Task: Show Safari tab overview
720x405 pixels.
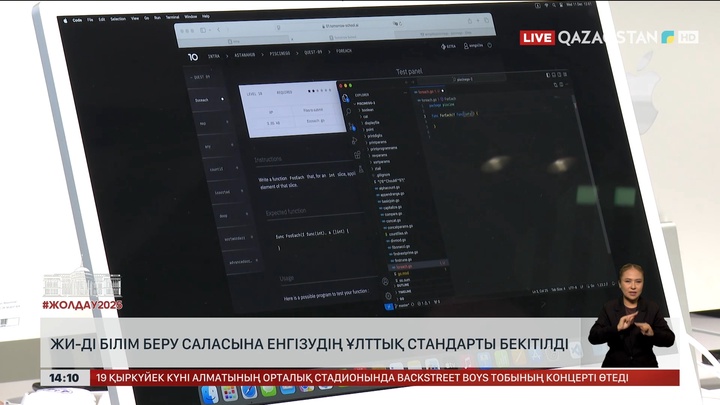Action: 486,20
